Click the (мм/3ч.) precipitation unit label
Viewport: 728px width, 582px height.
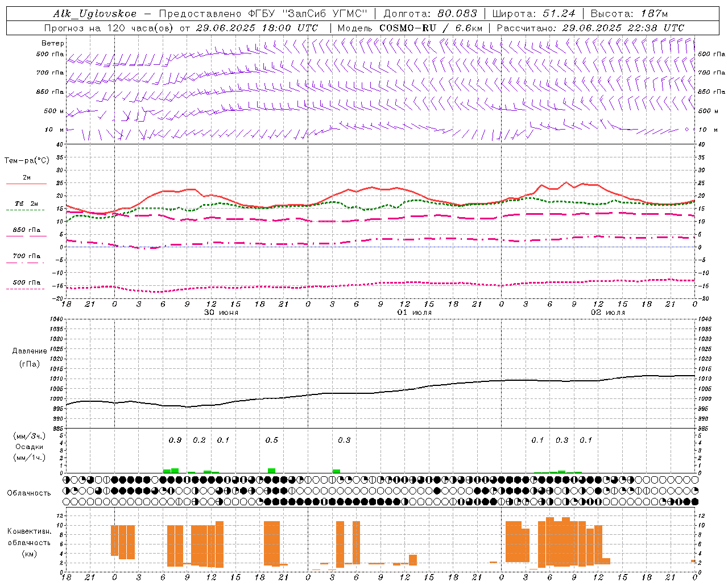(30, 436)
